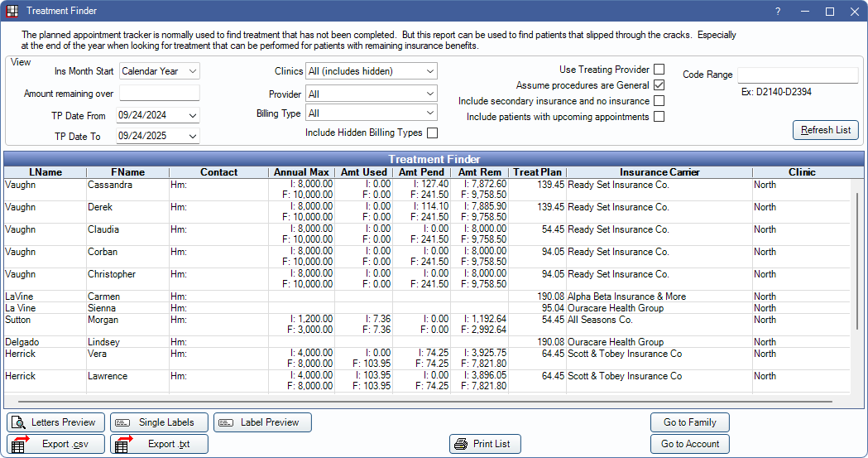The width and height of the screenshot is (868, 458).
Task: Click the Code Range input field
Action: [x=798, y=75]
